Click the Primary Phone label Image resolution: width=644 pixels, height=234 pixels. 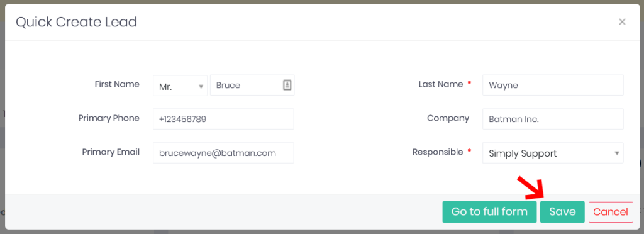[x=109, y=118]
